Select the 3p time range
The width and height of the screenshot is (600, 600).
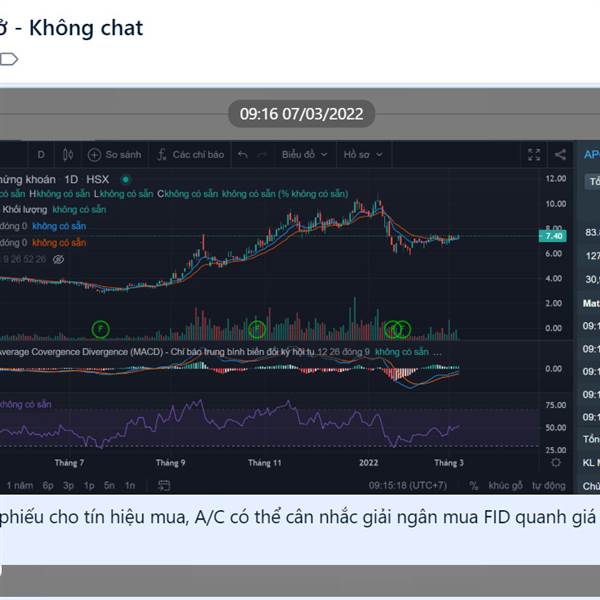point(68,486)
